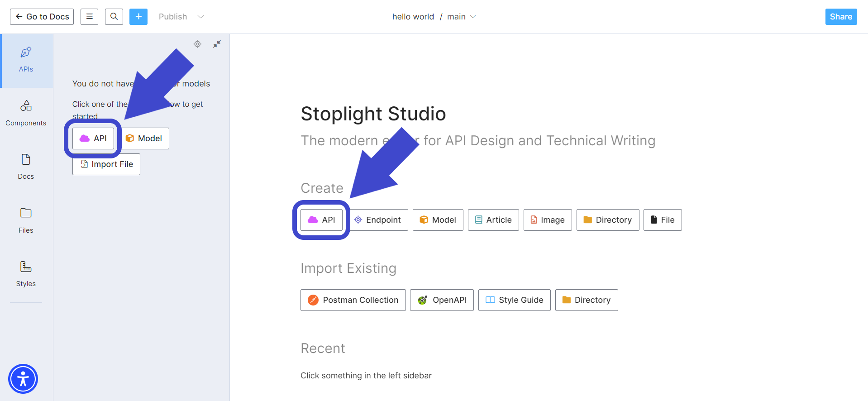Open the Files sidebar section
Image resolution: width=868 pixels, height=401 pixels.
click(26, 221)
